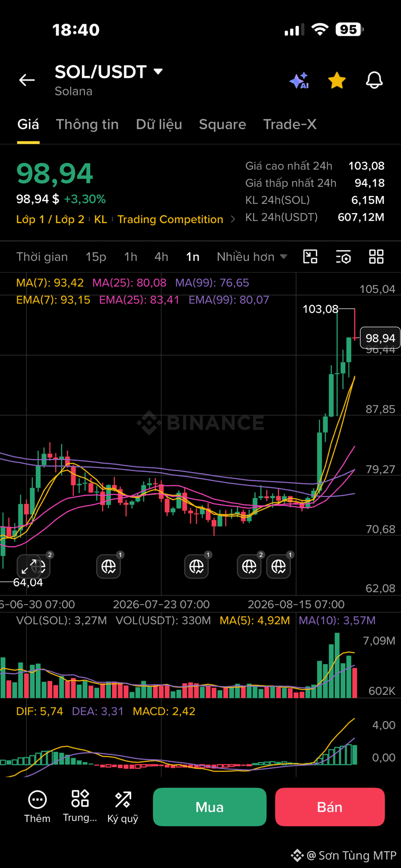The height and width of the screenshot is (868, 401).
Task: Open the four-square grid layout icon
Action: point(376,257)
